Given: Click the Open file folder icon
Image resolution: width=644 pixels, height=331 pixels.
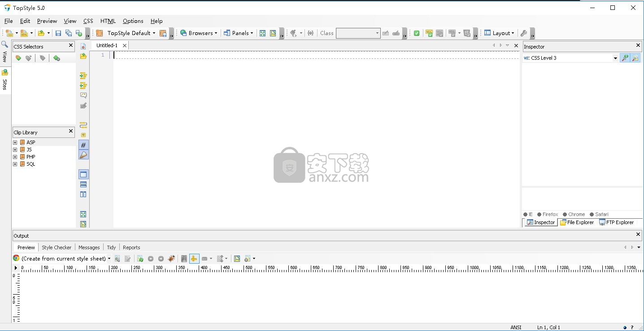Looking at the screenshot, I should pos(41,33).
